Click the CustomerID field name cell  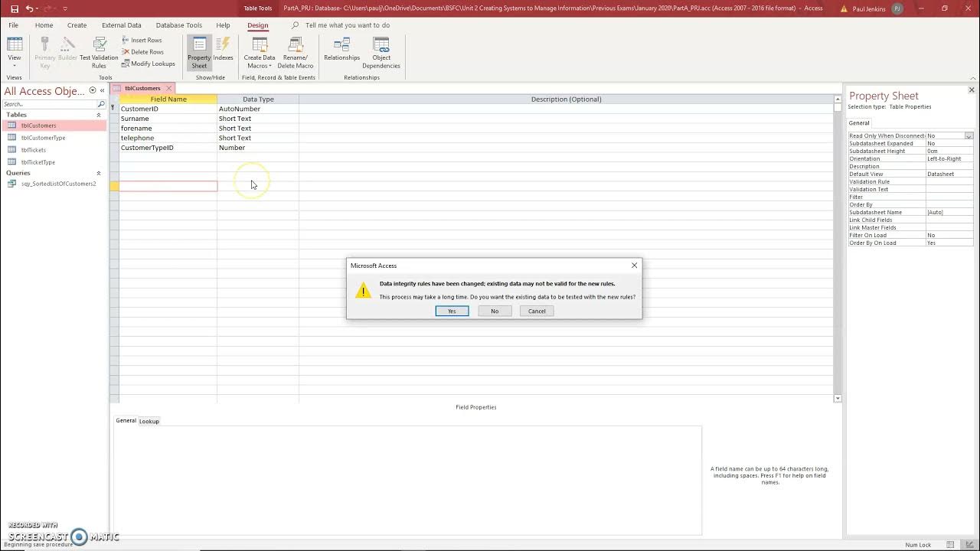point(168,109)
